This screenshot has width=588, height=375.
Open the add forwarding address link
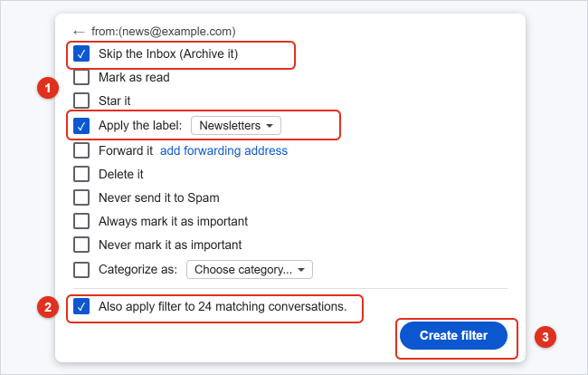[x=223, y=150]
